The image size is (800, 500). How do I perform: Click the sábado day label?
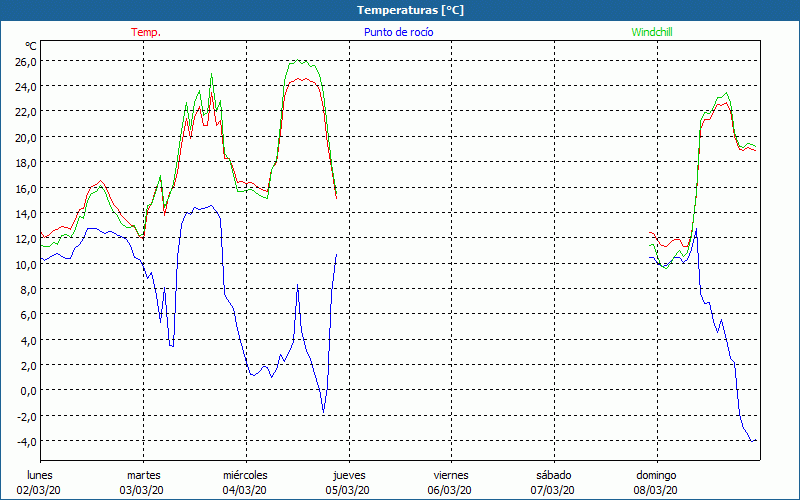(x=554, y=475)
